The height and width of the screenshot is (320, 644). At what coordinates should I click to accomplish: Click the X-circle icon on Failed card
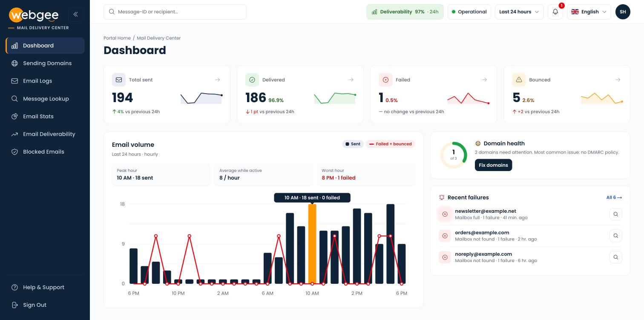coord(385,80)
